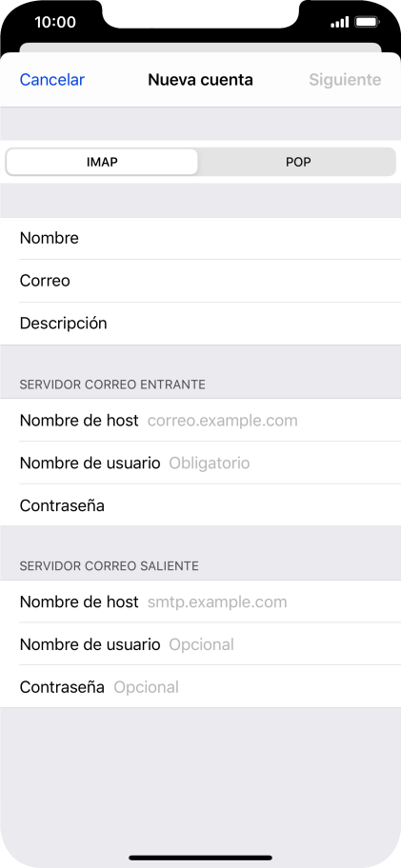Tap the battery icon in status bar

coord(366,22)
